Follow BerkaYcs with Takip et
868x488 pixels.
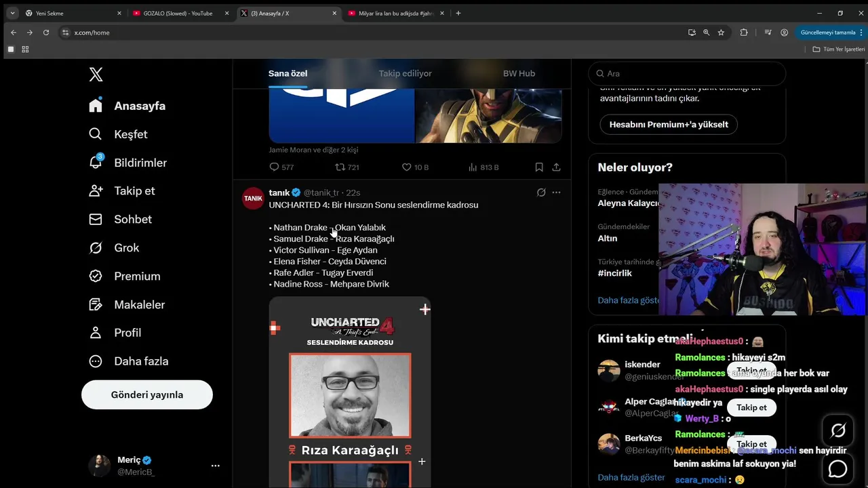pyautogui.click(x=751, y=444)
